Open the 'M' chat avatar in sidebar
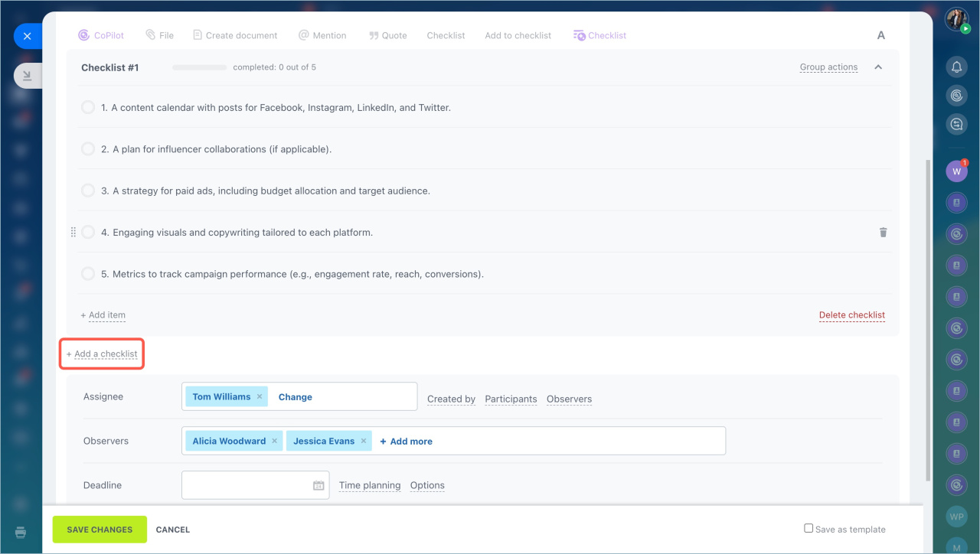This screenshot has width=980, height=554. pyautogui.click(x=956, y=547)
